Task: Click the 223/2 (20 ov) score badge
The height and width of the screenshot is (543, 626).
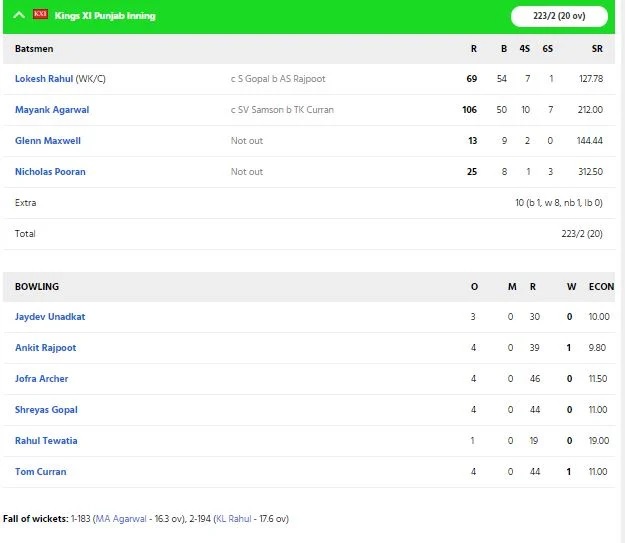Action: pos(559,16)
